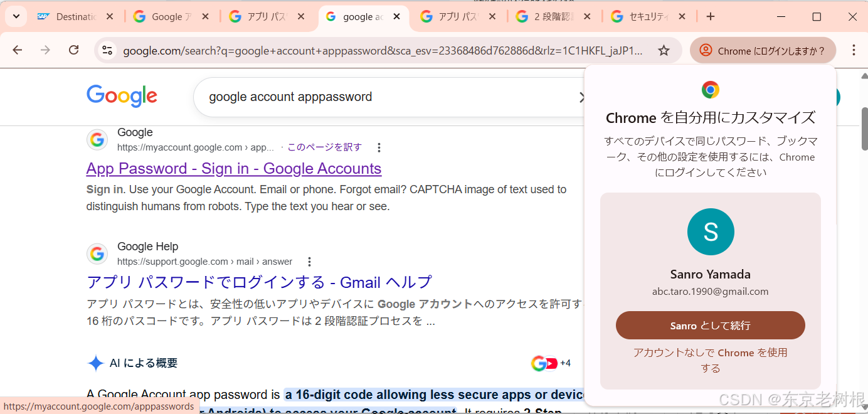Click the Google logo
The width and height of the screenshot is (868, 414).
coord(122,96)
